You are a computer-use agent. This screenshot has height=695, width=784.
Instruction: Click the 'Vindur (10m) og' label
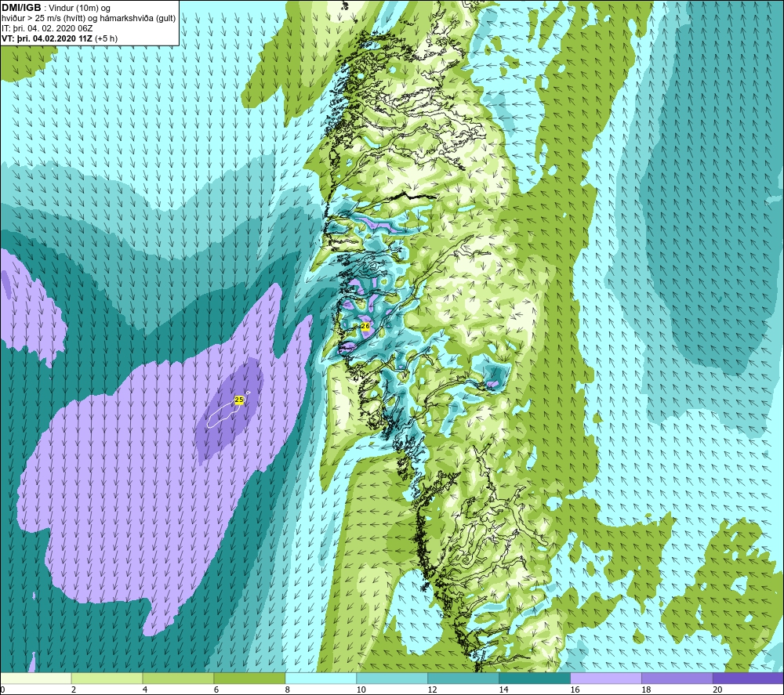point(79,8)
